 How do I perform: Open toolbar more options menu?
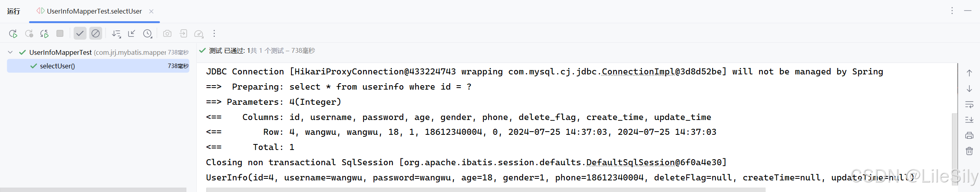click(214, 34)
